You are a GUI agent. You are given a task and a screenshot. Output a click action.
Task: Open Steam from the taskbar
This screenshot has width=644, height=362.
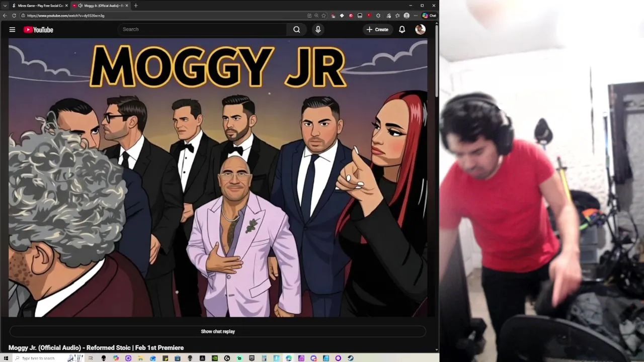point(351,358)
